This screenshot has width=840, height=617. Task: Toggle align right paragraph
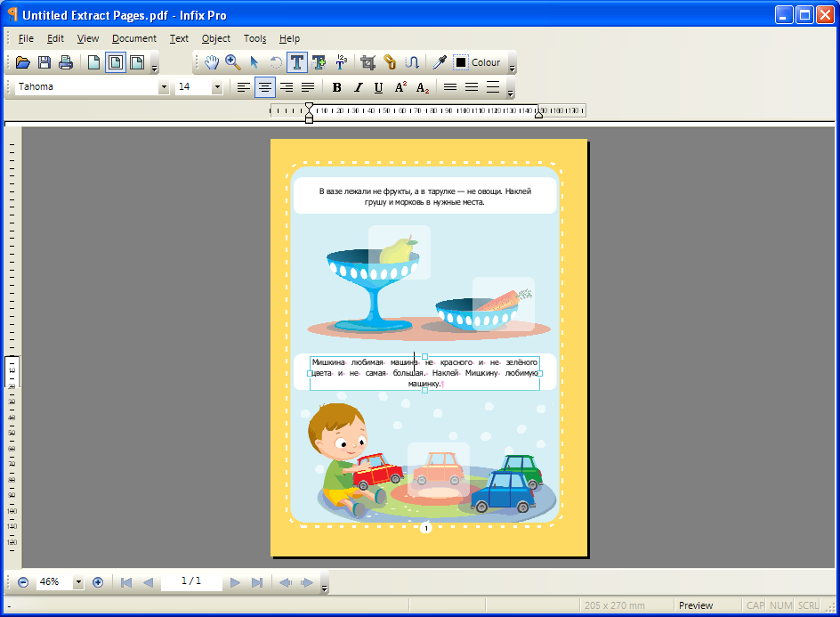tap(287, 87)
